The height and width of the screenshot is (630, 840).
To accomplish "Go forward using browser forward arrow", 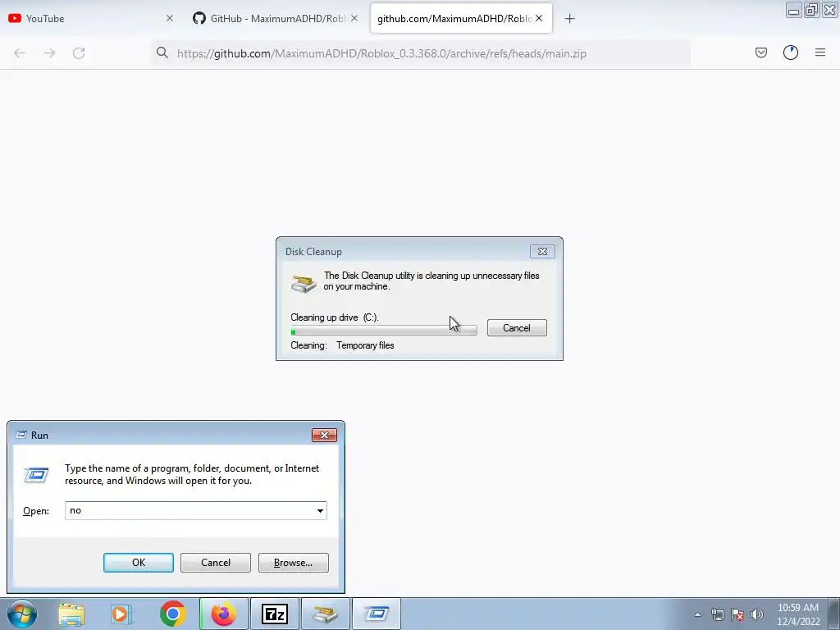I will pos(49,53).
